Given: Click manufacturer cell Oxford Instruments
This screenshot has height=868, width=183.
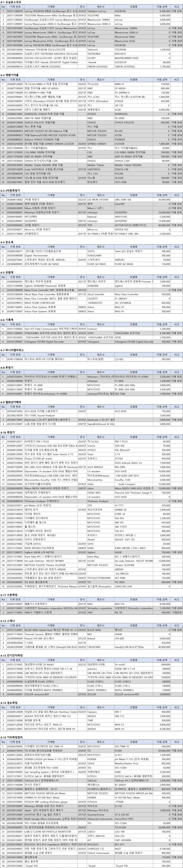Looking at the screenshot, I should click(100, 853).
